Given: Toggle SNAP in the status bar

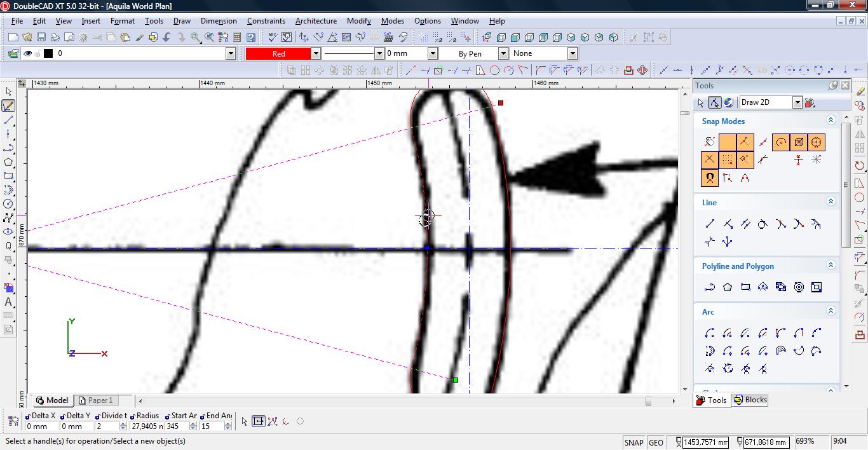Looking at the screenshot, I should [x=634, y=442].
